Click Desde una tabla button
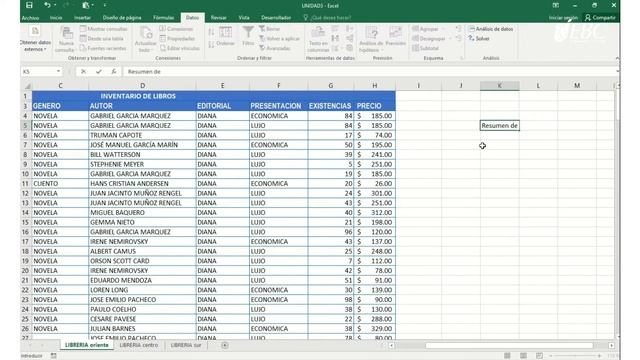This screenshot has width=640, height=360. click(x=102, y=38)
